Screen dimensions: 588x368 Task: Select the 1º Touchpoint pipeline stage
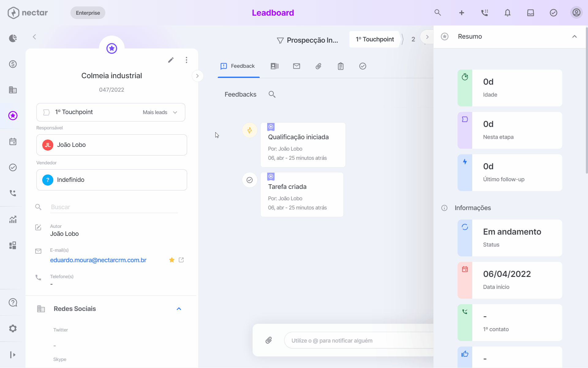point(375,39)
